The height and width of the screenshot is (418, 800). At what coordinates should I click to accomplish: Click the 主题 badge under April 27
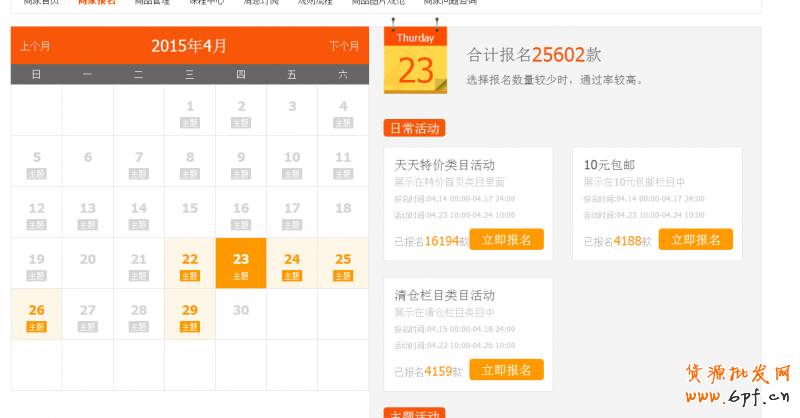tap(88, 327)
